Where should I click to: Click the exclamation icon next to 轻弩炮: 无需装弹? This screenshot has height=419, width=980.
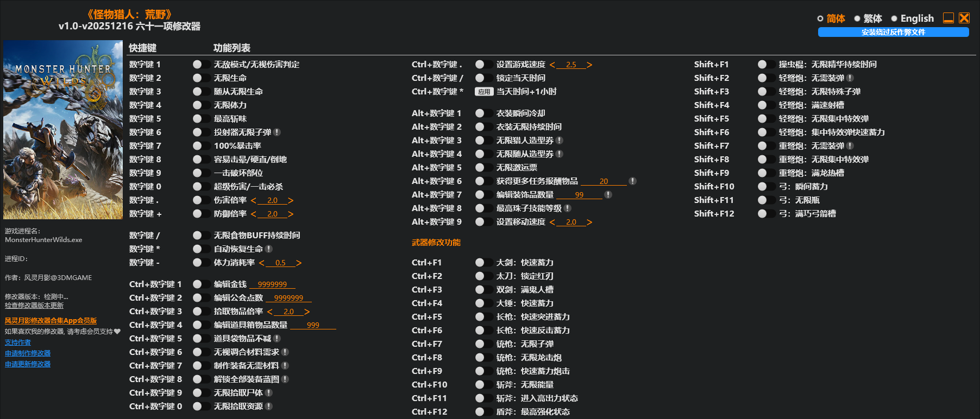click(850, 78)
